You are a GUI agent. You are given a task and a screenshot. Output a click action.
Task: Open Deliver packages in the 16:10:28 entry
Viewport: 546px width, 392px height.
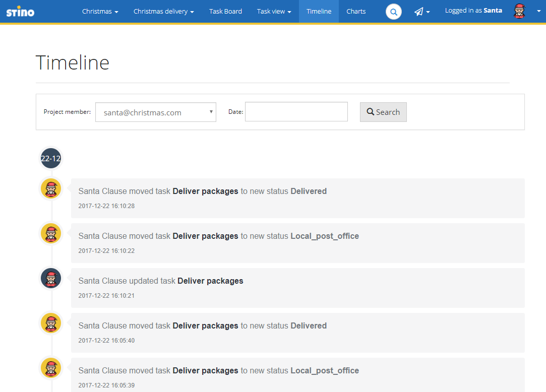(206, 191)
